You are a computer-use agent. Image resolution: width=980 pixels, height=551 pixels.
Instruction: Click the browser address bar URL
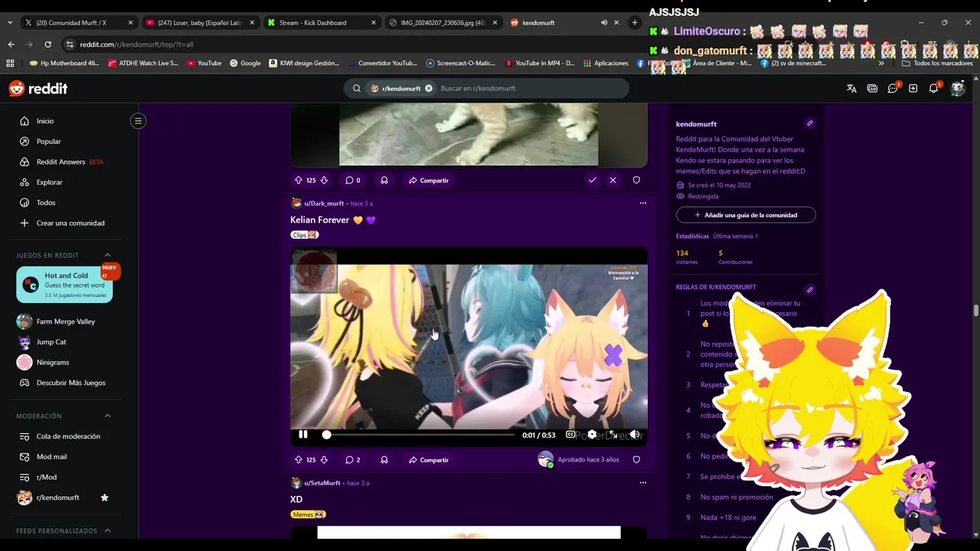tap(136, 44)
